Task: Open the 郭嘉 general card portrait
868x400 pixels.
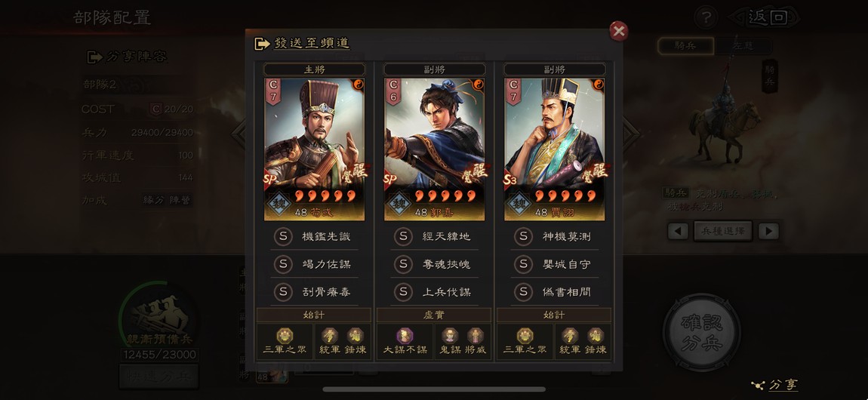Action: [x=434, y=149]
